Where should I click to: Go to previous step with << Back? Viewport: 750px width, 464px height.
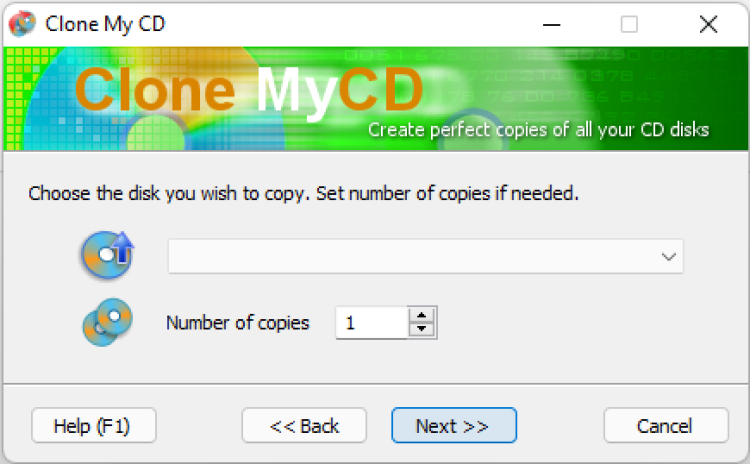tap(304, 426)
